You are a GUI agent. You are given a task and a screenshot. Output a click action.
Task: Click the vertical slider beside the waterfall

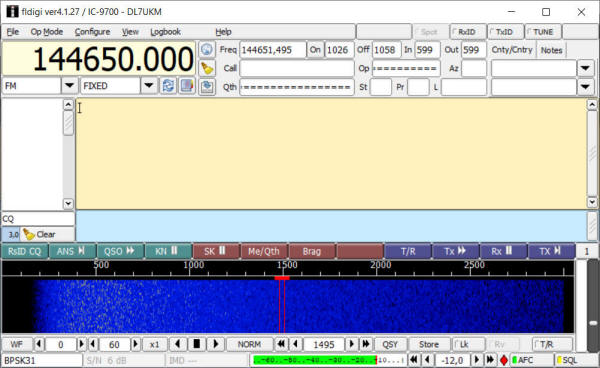tap(593, 305)
